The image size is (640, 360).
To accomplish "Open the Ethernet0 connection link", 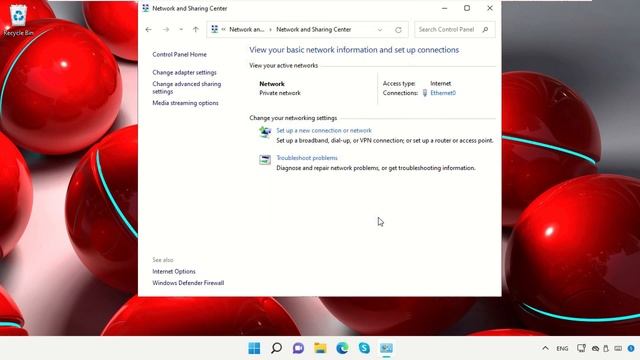I will (443, 93).
